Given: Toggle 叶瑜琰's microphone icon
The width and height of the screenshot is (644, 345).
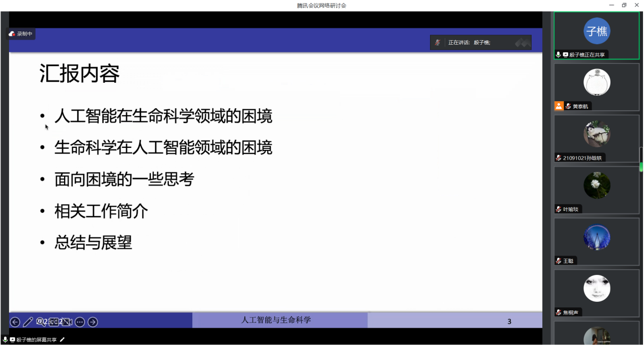Looking at the screenshot, I should click(557, 208).
